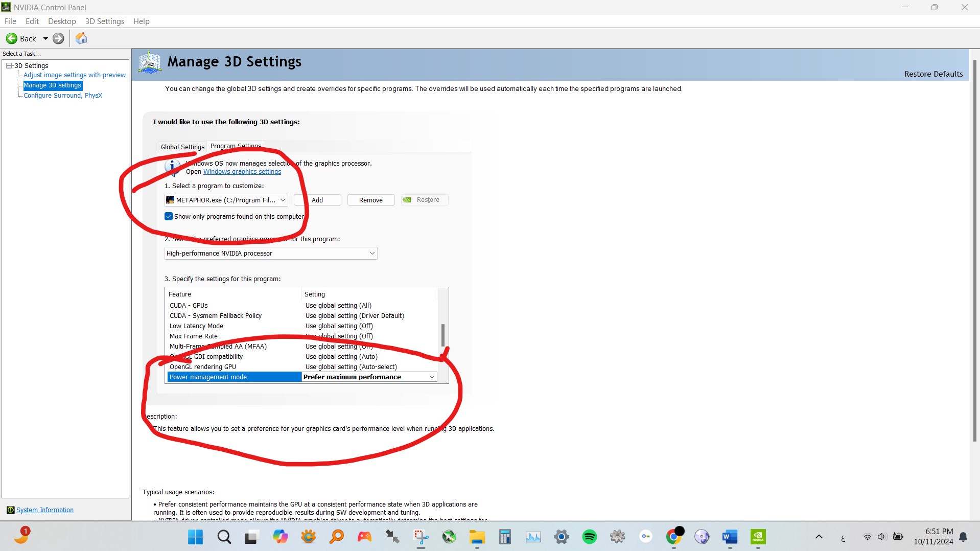Screen dimensions: 980x551
Task: Open Prefer maximum performance dropdown
Action: coord(369,377)
